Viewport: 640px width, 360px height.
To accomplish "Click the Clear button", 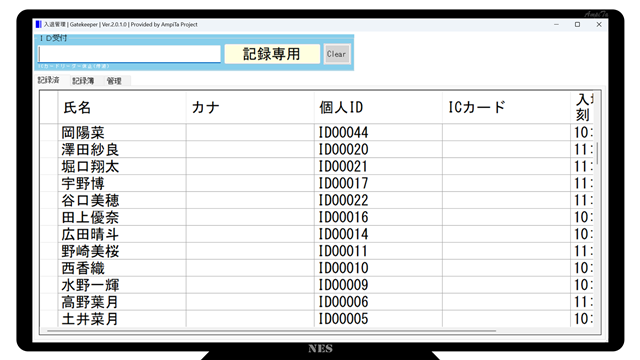I will 337,54.
